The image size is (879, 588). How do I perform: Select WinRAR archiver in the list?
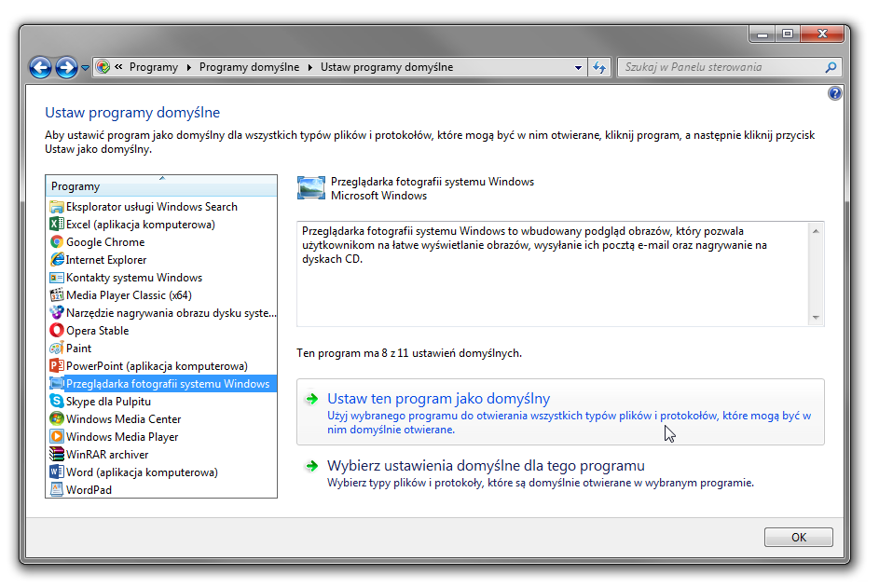pos(161,455)
